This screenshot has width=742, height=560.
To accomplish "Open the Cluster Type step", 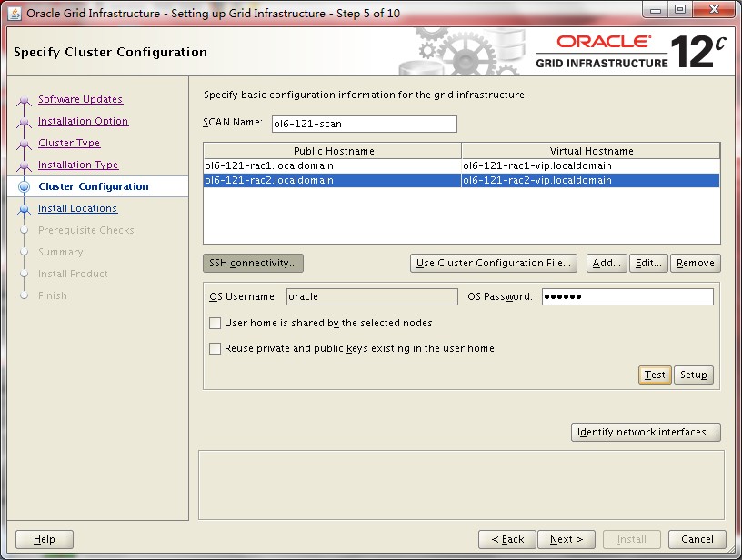I will [69, 143].
